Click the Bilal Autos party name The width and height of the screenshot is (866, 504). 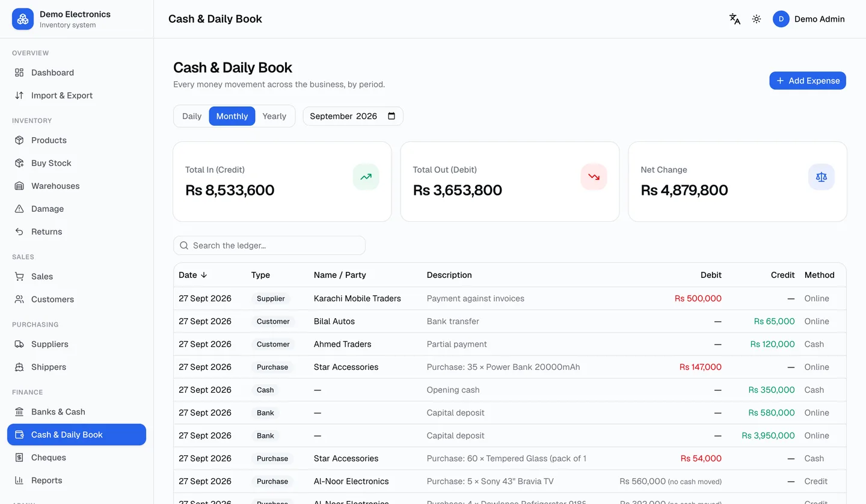pyautogui.click(x=334, y=321)
